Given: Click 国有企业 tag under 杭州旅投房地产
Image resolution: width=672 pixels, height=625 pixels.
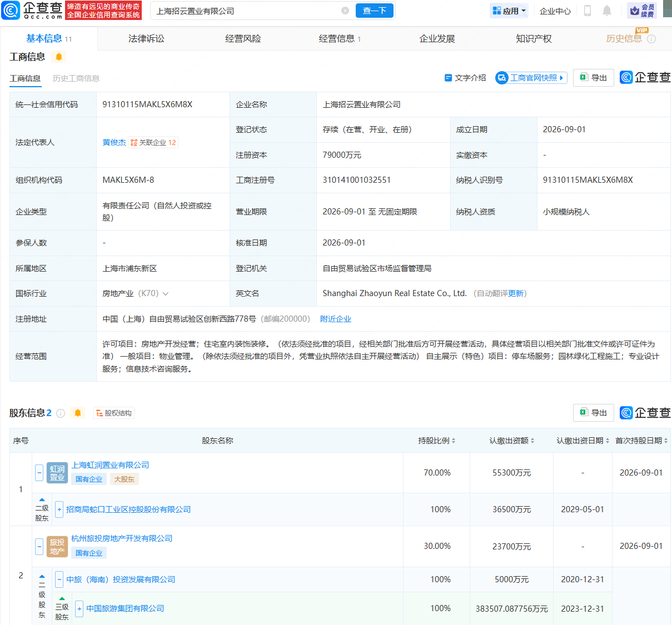Looking at the screenshot, I should (x=89, y=553).
